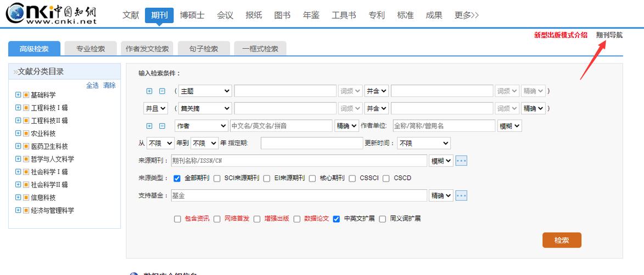The image size is (644, 275).
Task: Expand the 医药卫生科技 tree node
Action: (x=18, y=146)
